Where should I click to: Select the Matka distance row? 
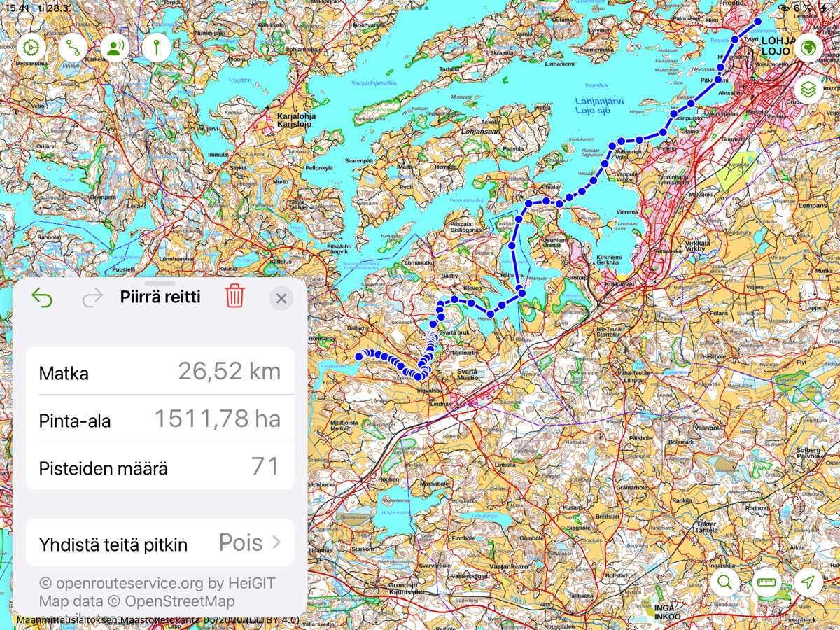pos(160,372)
